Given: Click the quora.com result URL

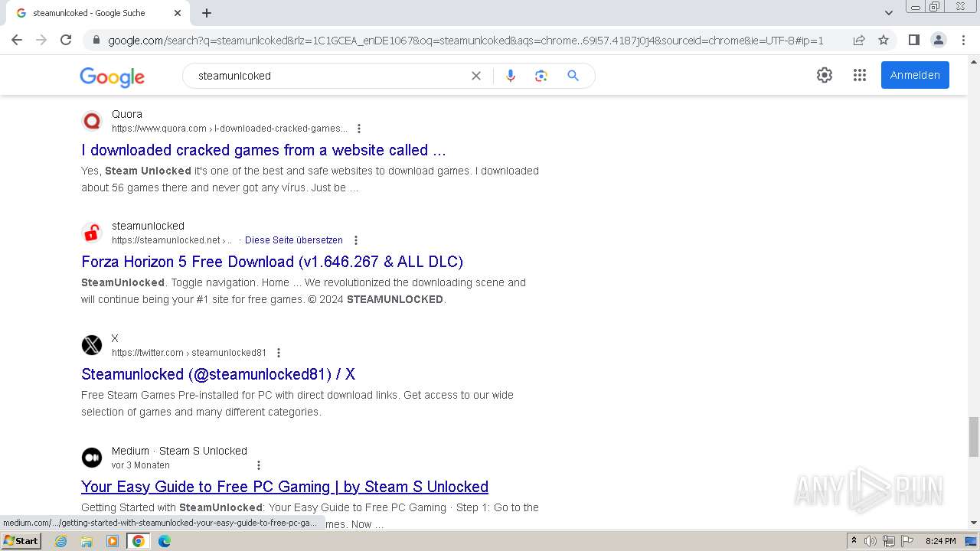Looking at the screenshot, I should click(x=230, y=129).
